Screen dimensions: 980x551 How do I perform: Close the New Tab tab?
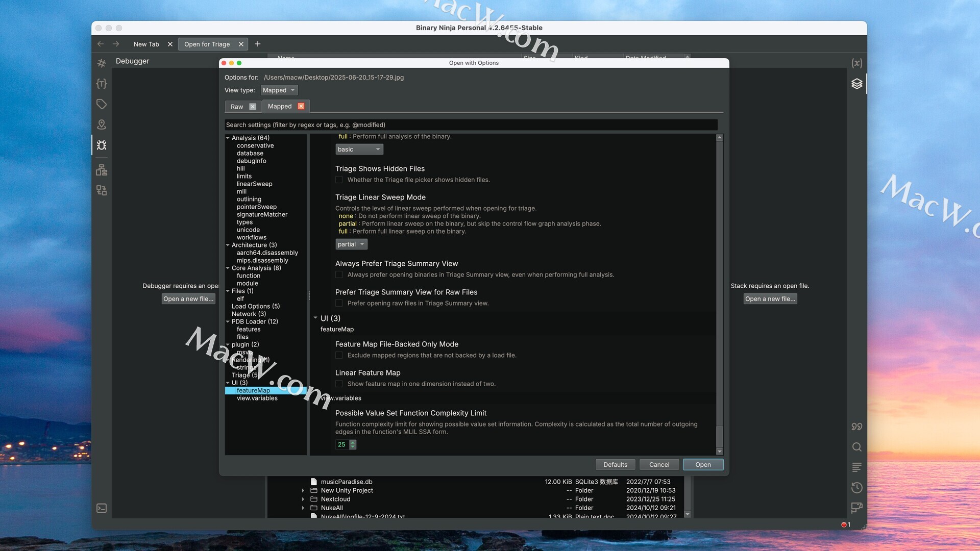(x=170, y=44)
